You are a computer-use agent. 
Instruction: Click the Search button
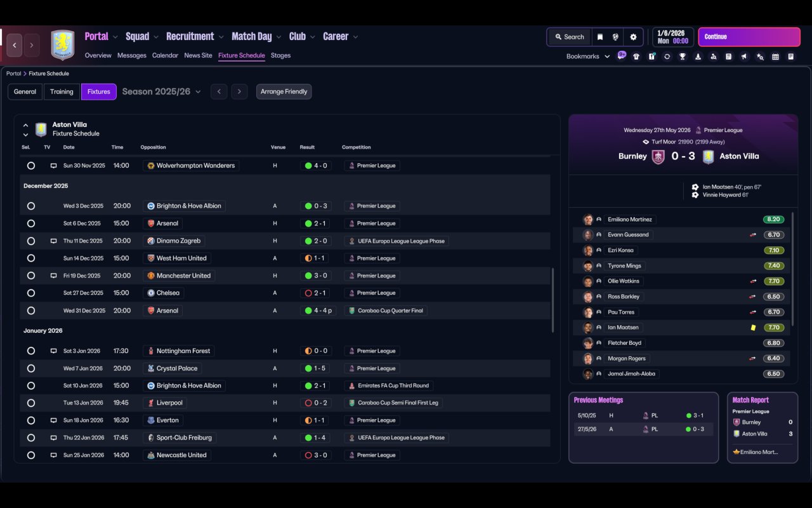569,37
